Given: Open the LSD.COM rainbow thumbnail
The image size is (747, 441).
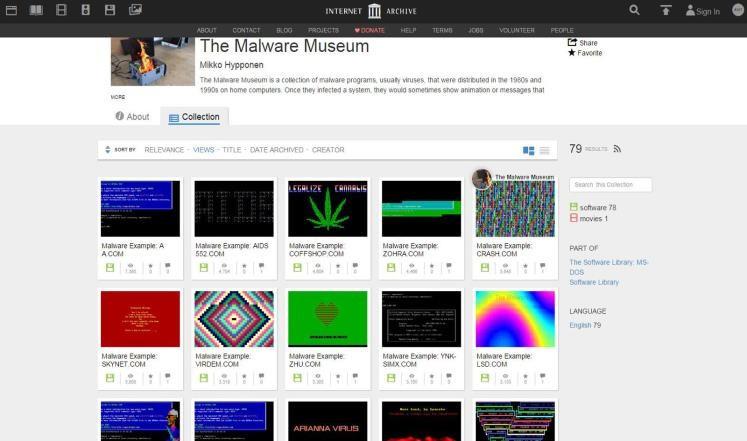Looking at the screenshot, I should coord(515,319).
